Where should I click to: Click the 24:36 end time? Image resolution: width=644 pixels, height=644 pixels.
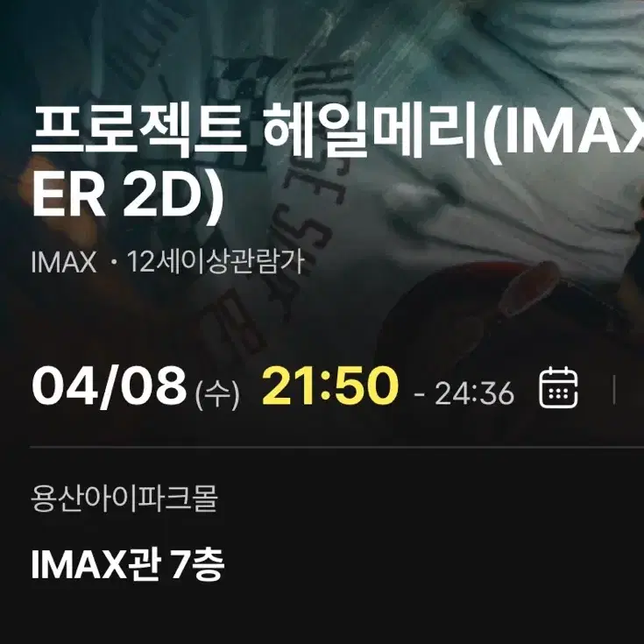tap(474, 393)
